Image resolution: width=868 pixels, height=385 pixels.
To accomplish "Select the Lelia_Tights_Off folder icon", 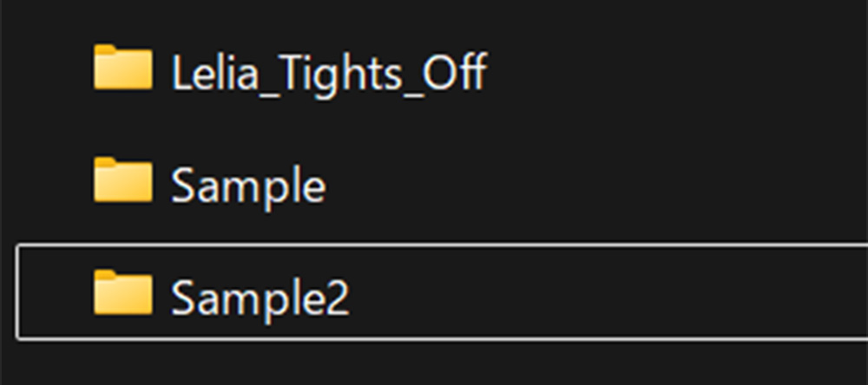I will 123,68.
